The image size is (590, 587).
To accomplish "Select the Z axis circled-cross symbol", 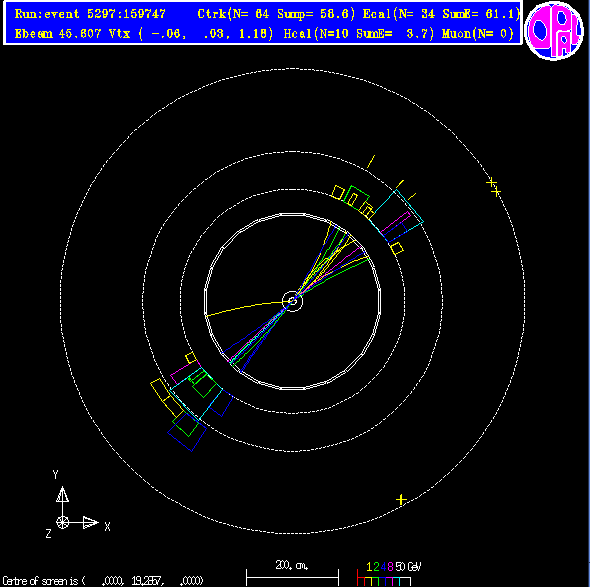I will click(x=62, y=522).
